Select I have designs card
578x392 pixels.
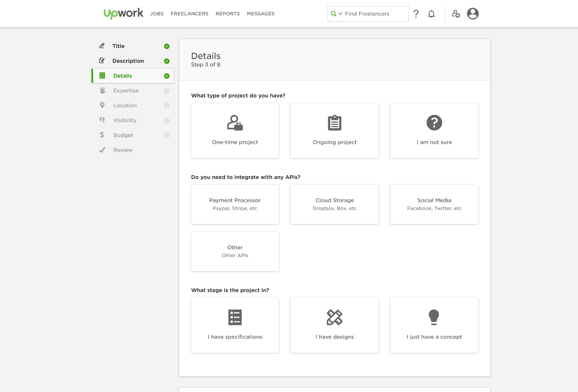pos(335,325)
